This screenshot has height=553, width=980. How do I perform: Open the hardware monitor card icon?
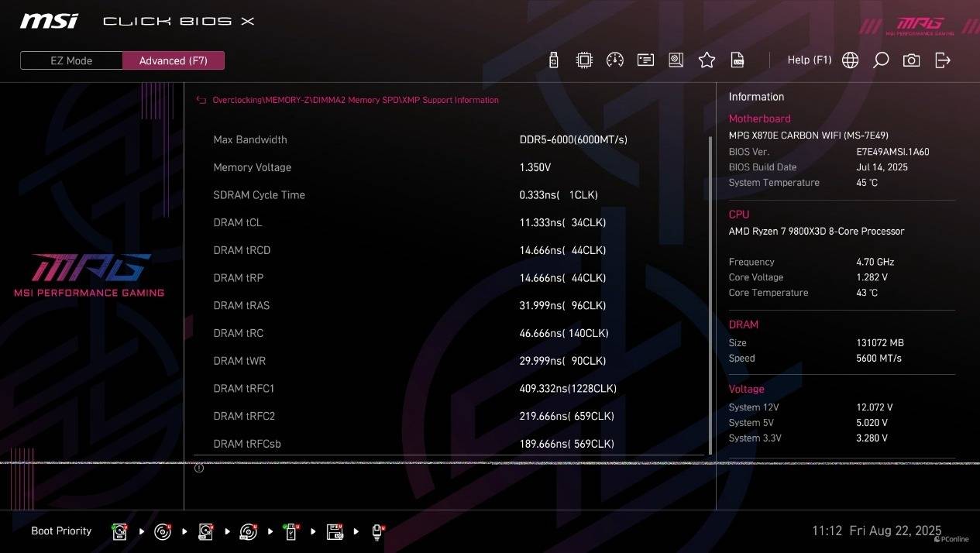pyautogui.click(x=645, y=60)
